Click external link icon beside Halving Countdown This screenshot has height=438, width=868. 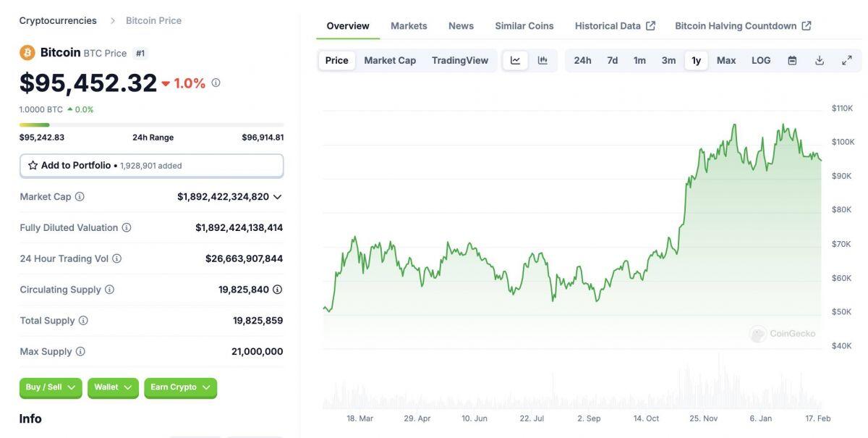tap(807, 25)
